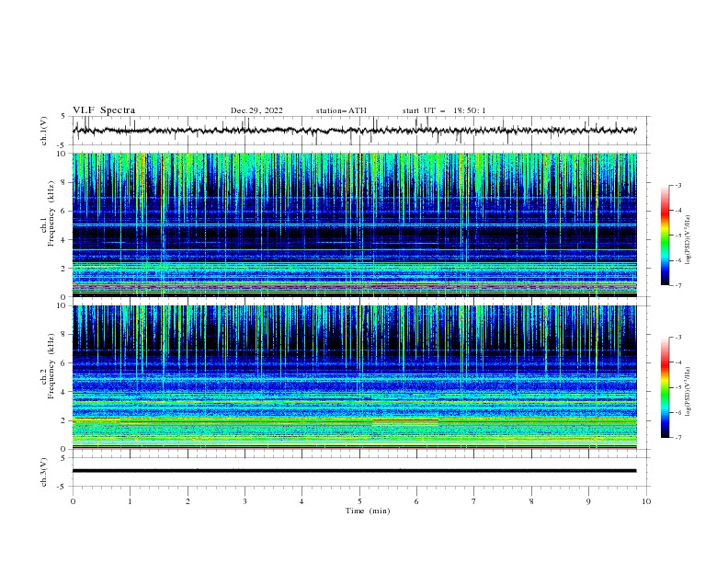Click the ch.2 spectrogram color scale bar

click(x=665, y=387)
